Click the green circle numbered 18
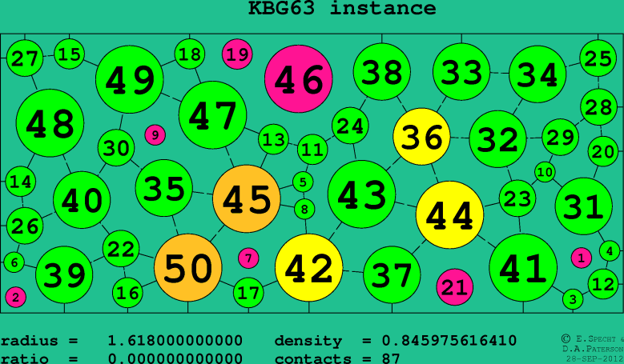624x364 pixels. [x=190, y=54]
